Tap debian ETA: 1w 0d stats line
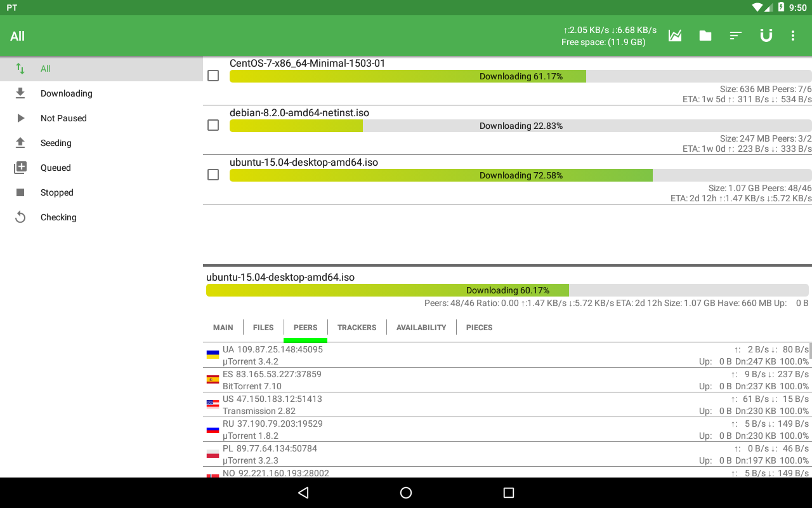The image size is (812, 508). (747, 149)
